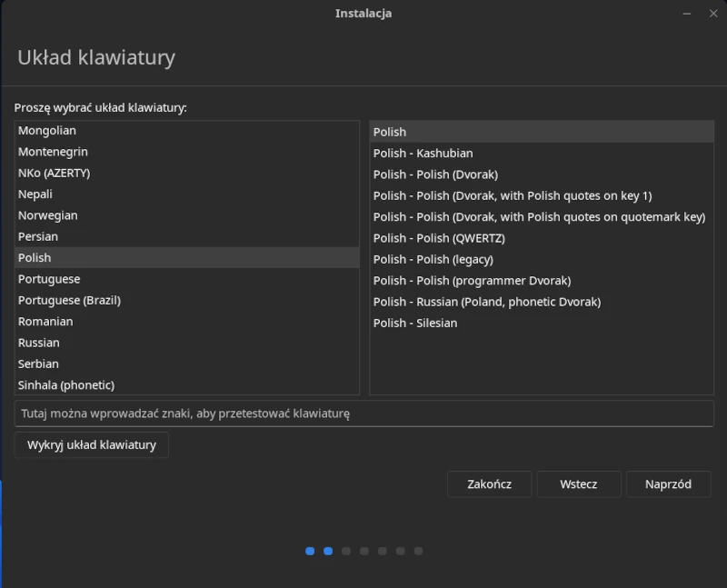
Task: Close the Instalacja window
Action: (713, 14)
